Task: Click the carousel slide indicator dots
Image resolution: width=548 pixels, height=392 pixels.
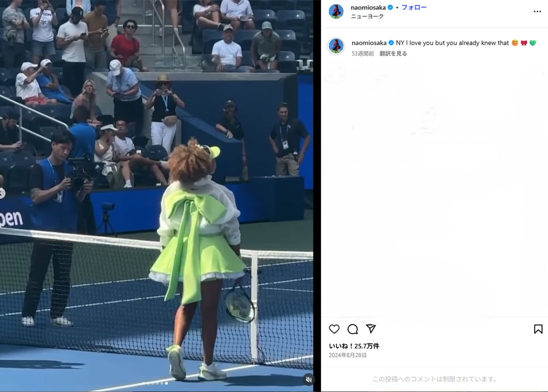Action: [x=155, y=383]
